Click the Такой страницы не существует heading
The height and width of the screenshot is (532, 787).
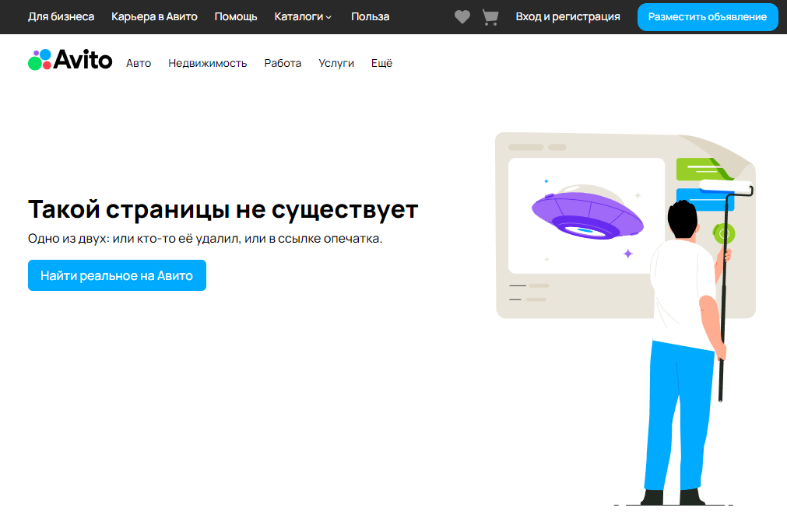(223, 209)
